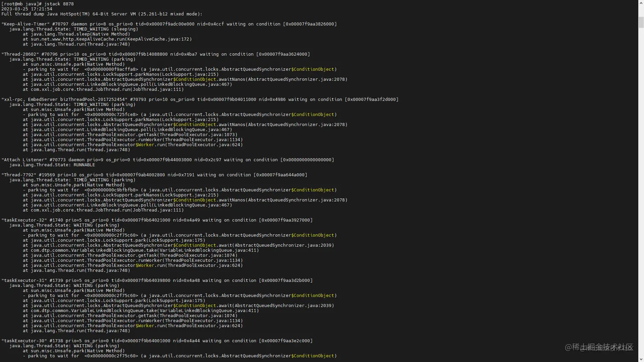Click the "Keep-Alive-Timer" #70797 thread header

coord(169,24)
